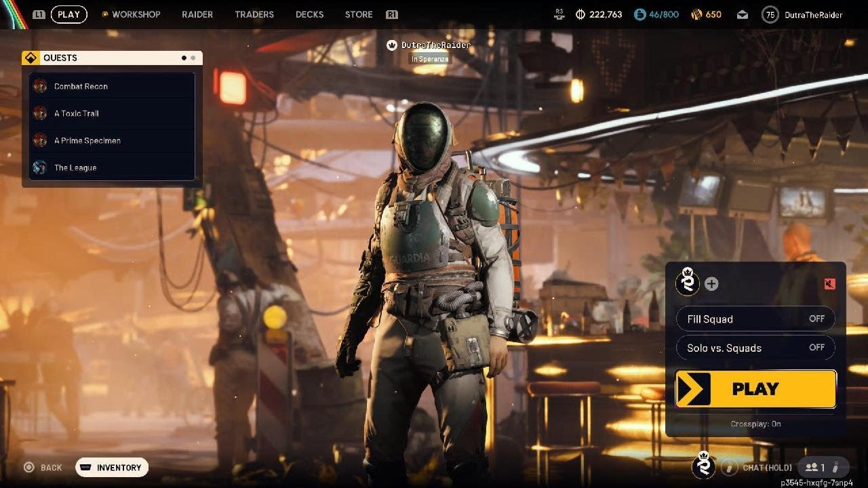Select second page dot in Quests panel
The height and width of the screenshot is (488, 868).
[x=193, y=58]
